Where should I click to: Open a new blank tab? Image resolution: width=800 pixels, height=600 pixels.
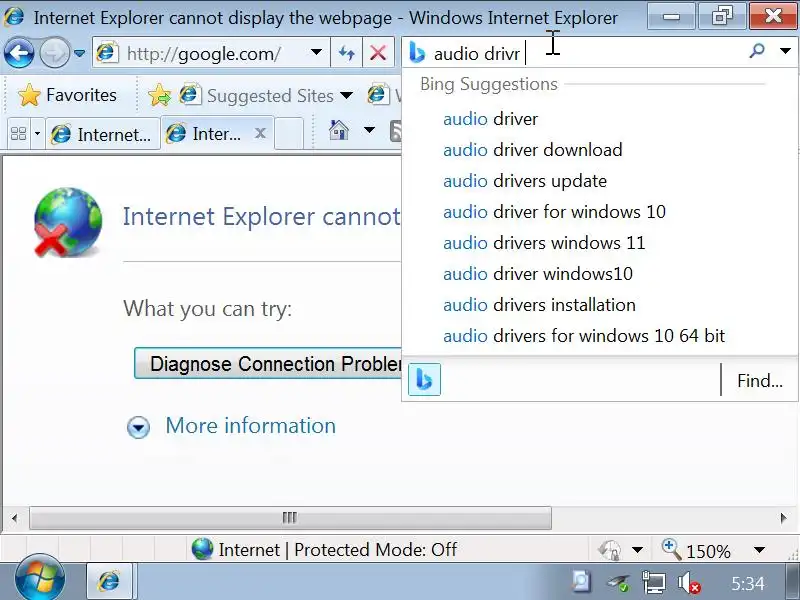[x=289, y=134]
